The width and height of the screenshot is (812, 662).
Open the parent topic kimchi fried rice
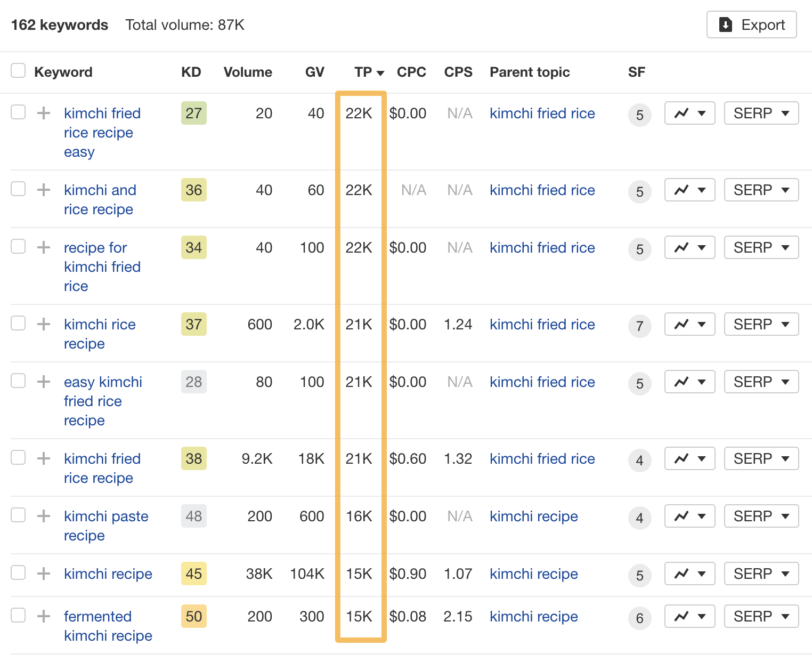coord(542,113)
